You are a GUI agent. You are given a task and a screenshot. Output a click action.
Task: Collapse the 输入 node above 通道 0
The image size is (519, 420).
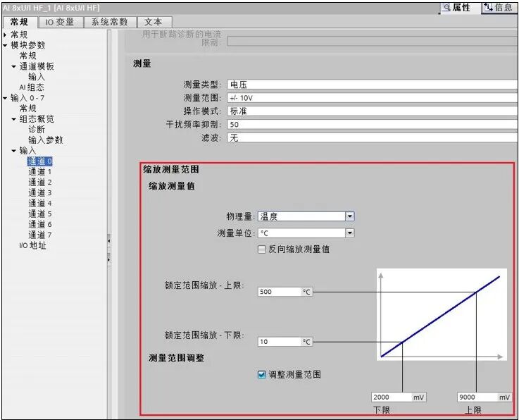[13, 151]
